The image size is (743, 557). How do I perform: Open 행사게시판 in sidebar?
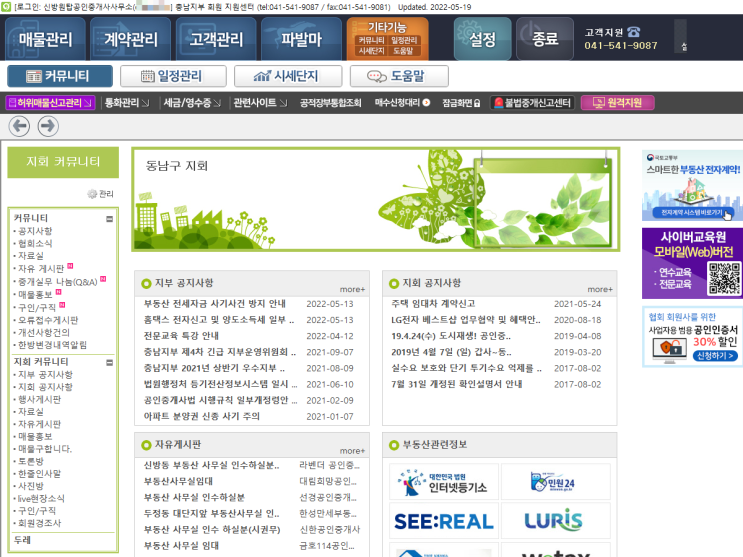(39, 399)
